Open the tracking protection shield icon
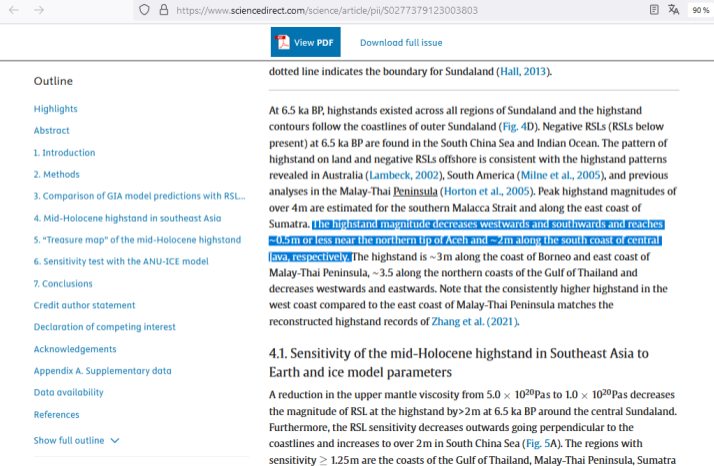714x466 pixels. point(144,10)
